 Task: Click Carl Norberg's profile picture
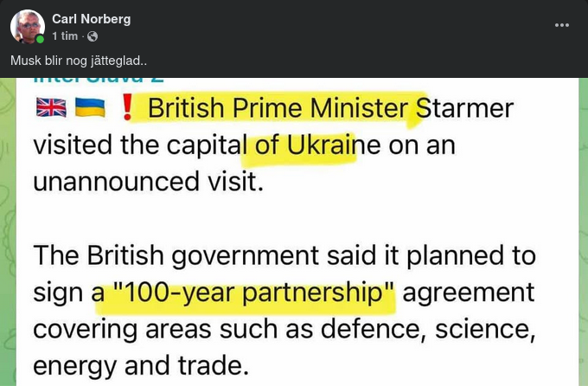tap(27, 27)
